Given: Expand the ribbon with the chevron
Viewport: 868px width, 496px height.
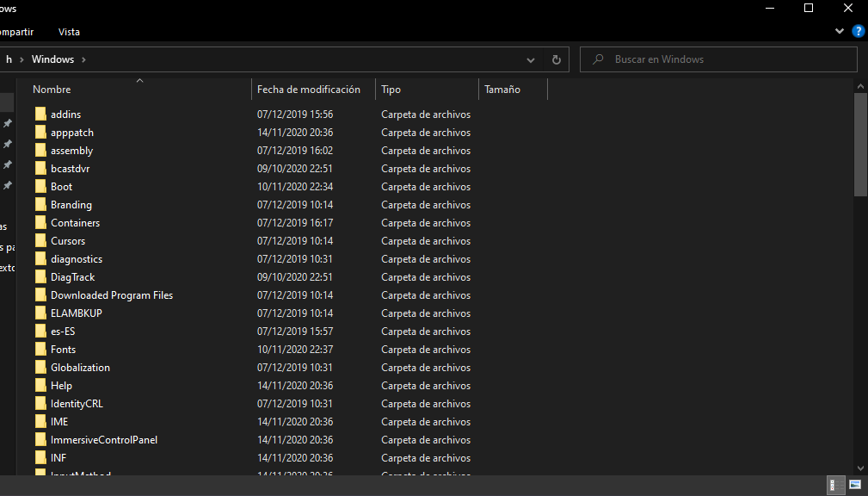Looking at the screenshot, I should (x=840, y=32).
